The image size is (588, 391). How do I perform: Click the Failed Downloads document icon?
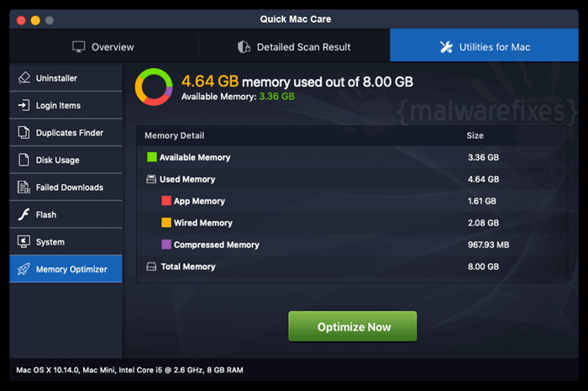point(24,188)
